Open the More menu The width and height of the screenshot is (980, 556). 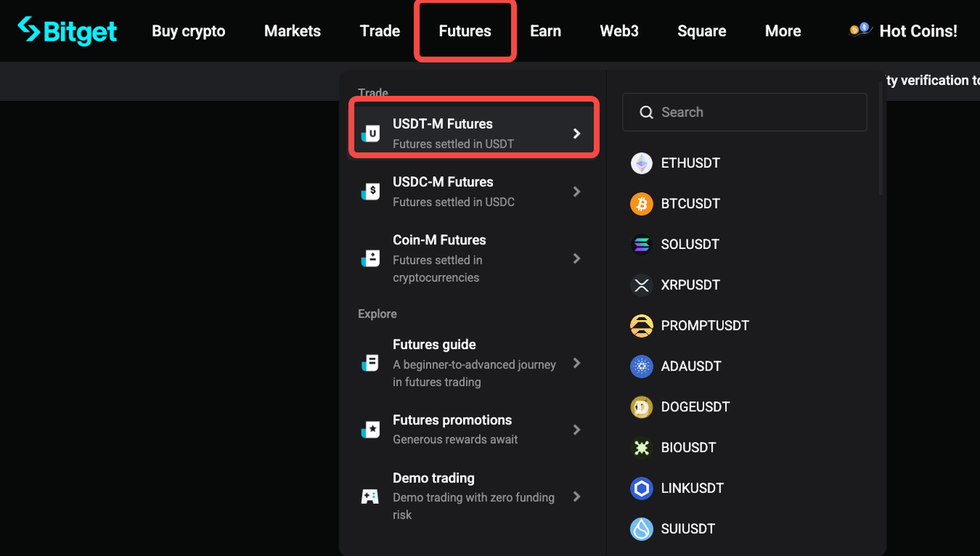pos(783,31)
